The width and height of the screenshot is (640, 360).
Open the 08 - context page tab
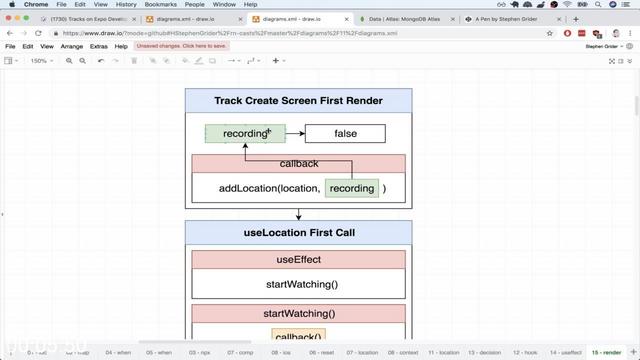(403, 352)
